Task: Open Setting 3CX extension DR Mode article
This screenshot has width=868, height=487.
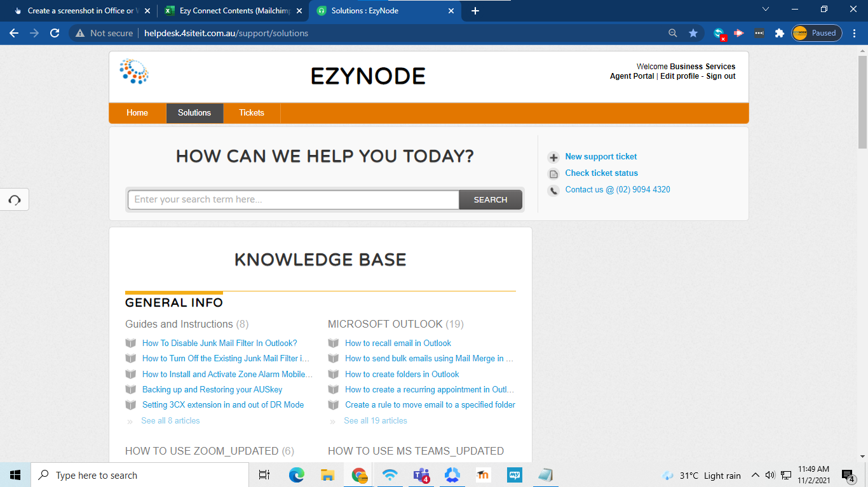Action: pos(223,404)
